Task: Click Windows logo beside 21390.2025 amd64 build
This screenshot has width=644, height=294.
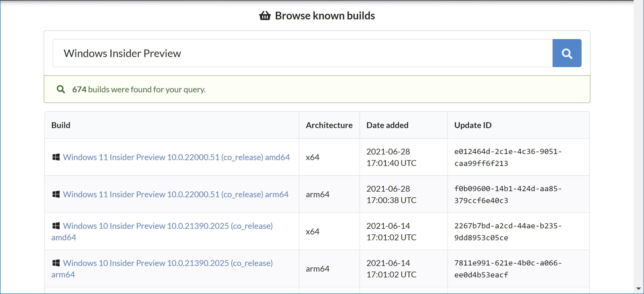Action: [56, 226]
